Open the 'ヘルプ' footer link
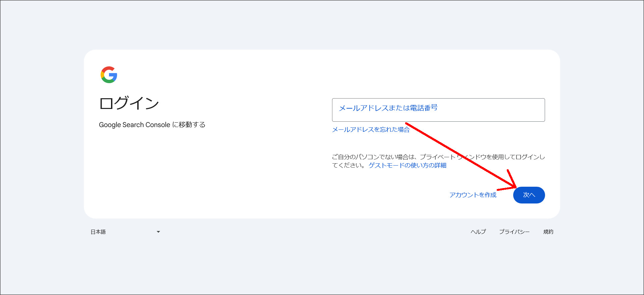The width and height of the screenshot is (644, 295). (478, 232)
